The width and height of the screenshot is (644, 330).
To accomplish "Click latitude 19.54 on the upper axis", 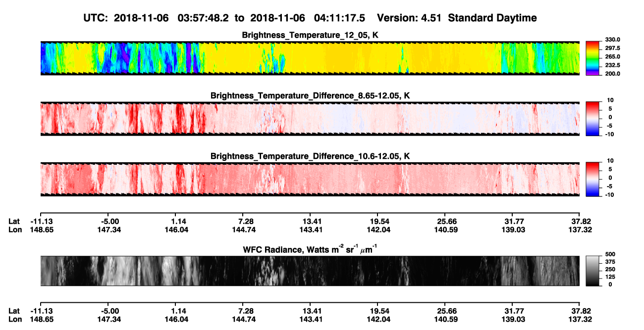I will point(378,221).
